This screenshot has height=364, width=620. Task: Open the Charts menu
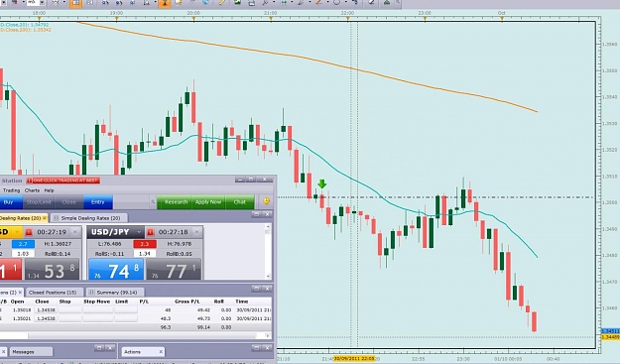(32, 190)
